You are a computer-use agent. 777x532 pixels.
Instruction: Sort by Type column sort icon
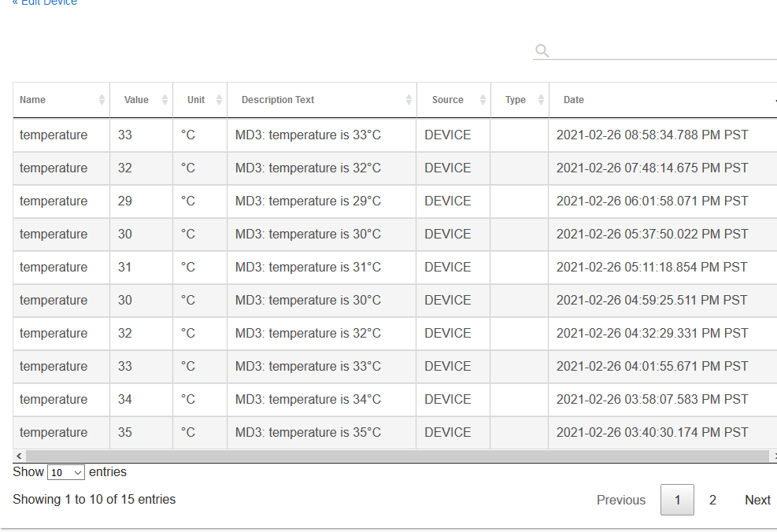pyautogui.click(x=541, y=100)
